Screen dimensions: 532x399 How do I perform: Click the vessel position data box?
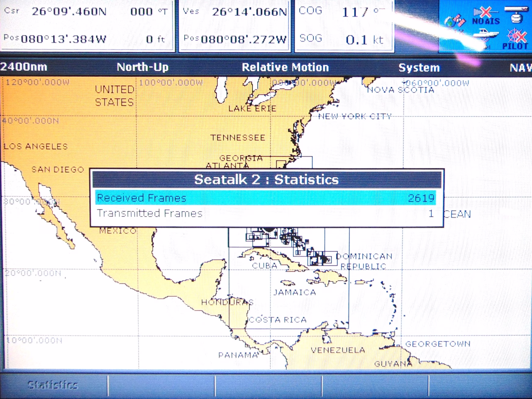click(x=235, y=25)
